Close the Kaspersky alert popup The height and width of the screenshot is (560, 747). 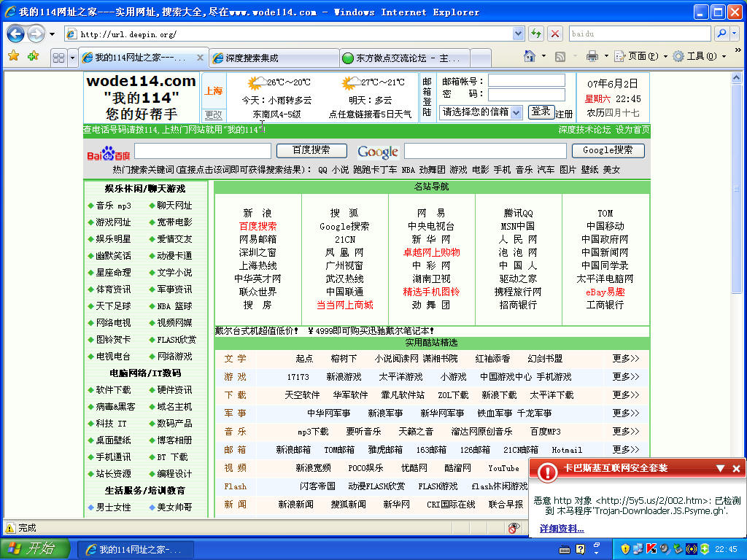pos(736,469)
